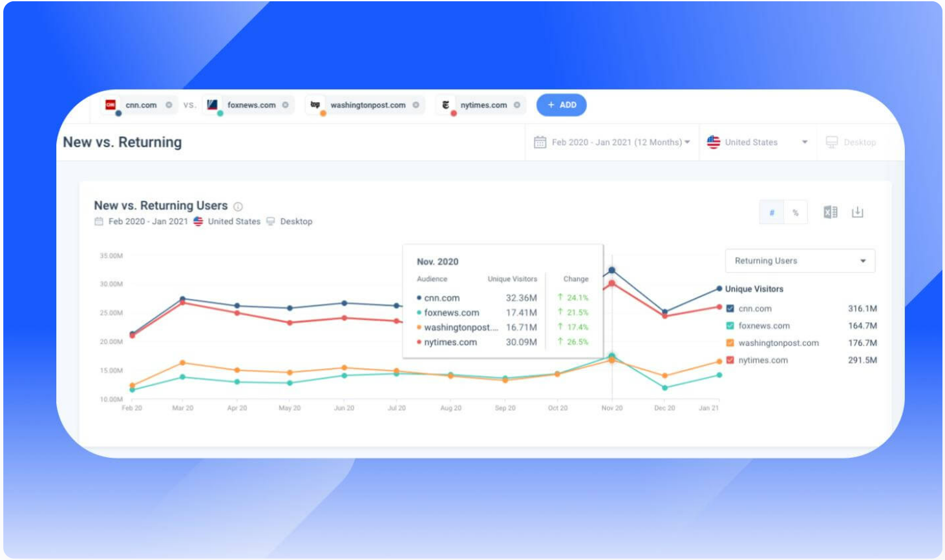
Task: Click the cnn.com Mar 20 data point
Action: [182, 299]
